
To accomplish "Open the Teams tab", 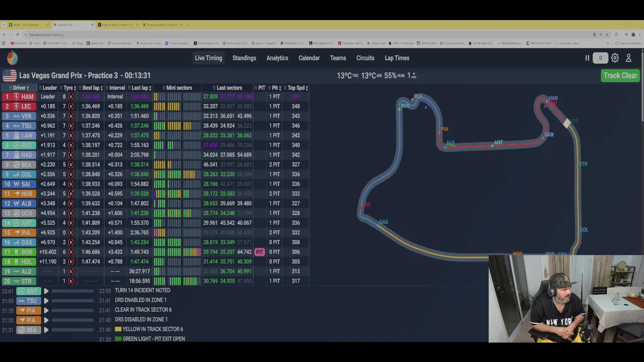I will [338, 58].
